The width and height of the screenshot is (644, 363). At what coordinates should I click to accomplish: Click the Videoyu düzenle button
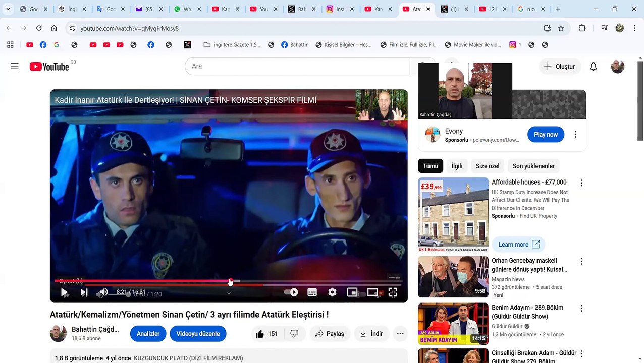[198, 334]
